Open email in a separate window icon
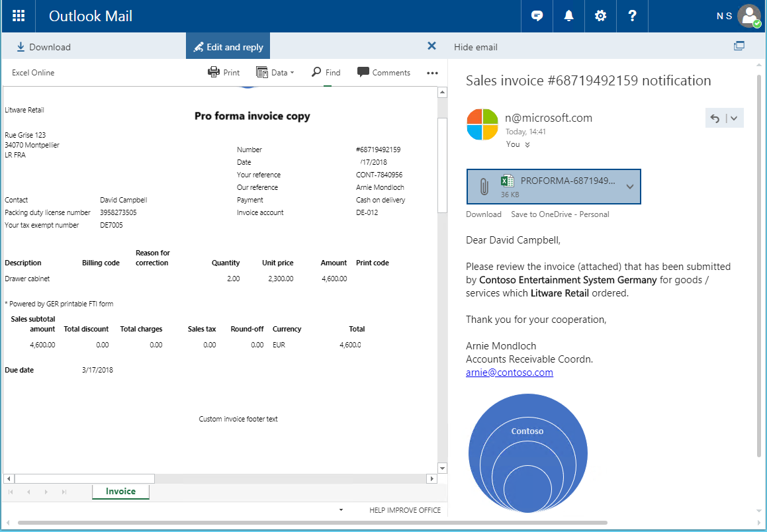 pyautogui.click(x=739, y=46)
